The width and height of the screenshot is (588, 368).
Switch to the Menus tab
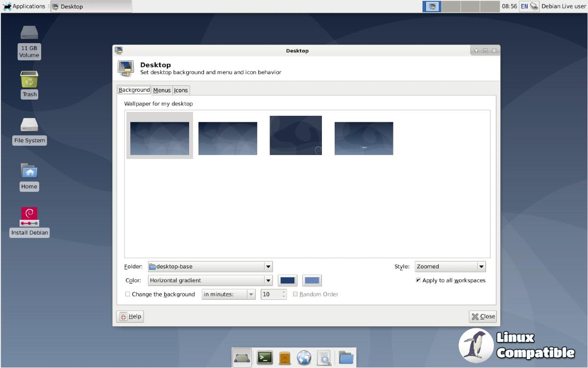tap(162, 90)
